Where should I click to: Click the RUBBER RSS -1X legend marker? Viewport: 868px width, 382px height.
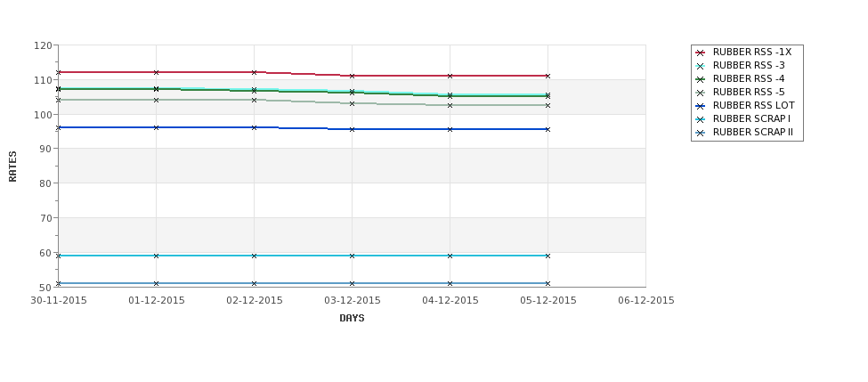tap(700, 53)
